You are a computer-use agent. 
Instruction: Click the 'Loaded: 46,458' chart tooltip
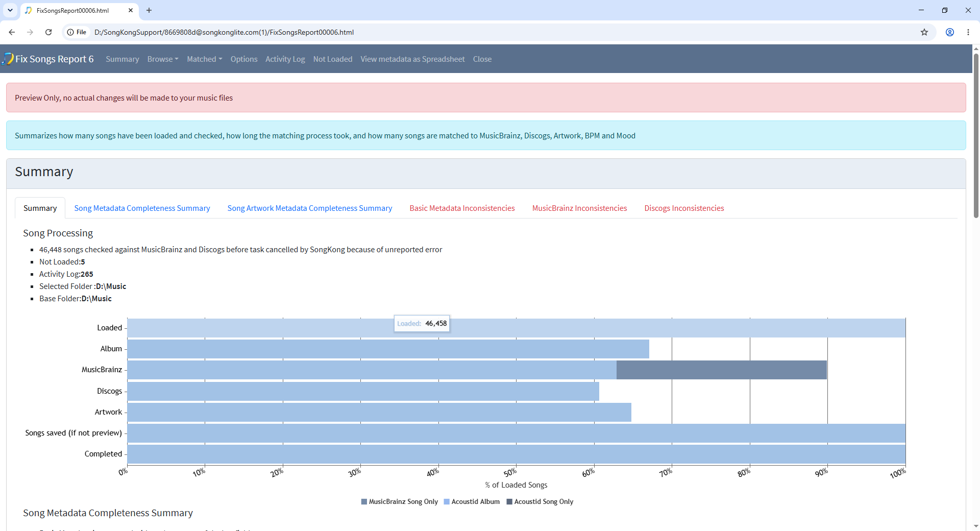click(422, 323)
